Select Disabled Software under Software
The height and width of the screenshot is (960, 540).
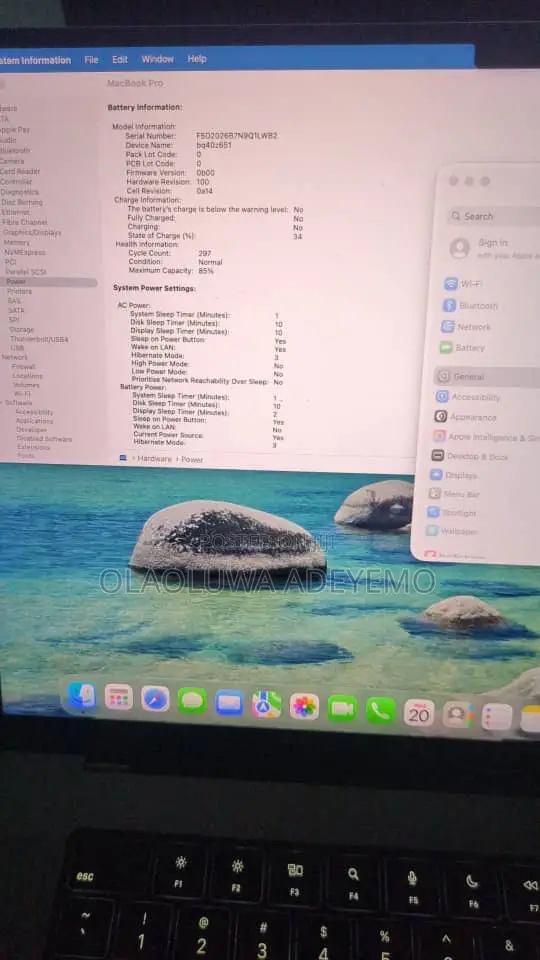coord(44,439)
